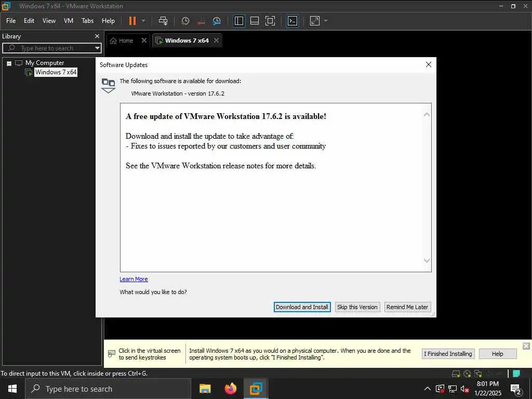Close the Windows 7 x64 tab
Image resolution: width=532 pixels, height=399 pixels.
[x=216, y=41]
